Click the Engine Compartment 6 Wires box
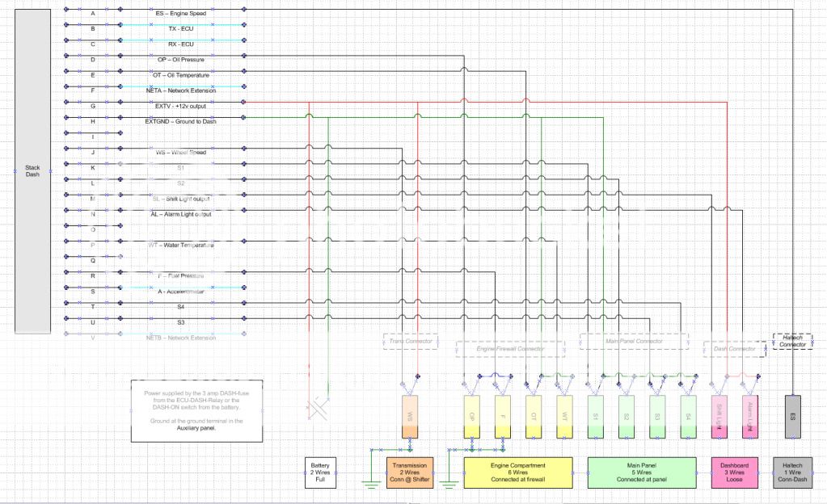Image resolution: width=827 pixels, height=504 pixels. coord(518,472)
